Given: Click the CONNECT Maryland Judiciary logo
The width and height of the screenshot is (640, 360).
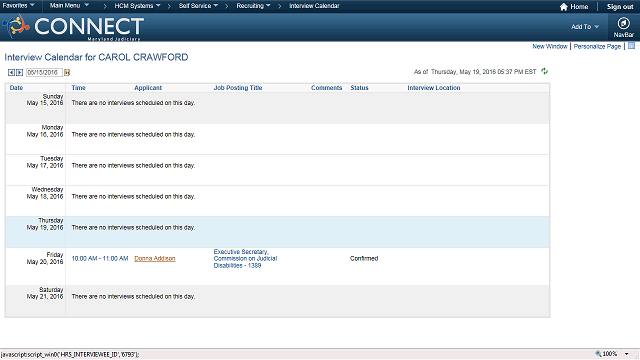Looking at the screenshot, I should click(73, 27).
